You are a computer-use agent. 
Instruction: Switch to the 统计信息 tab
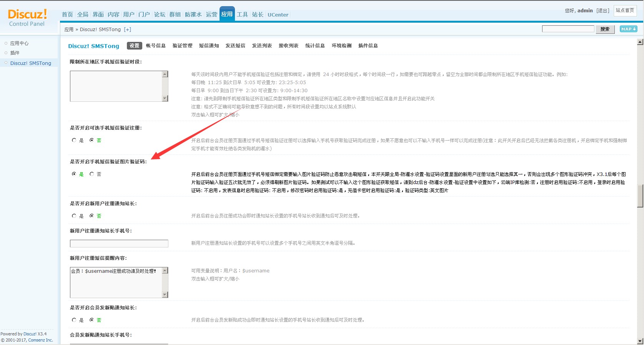pyautogui.click(x=315, y=46)
